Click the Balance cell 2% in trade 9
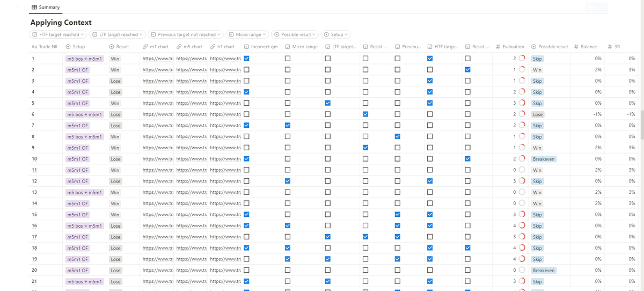 pos(598,148)
